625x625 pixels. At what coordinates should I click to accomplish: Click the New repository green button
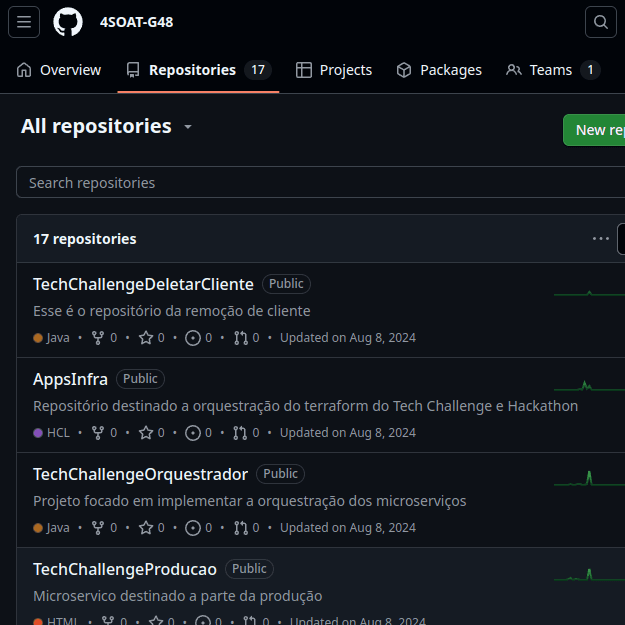[596, 130]
